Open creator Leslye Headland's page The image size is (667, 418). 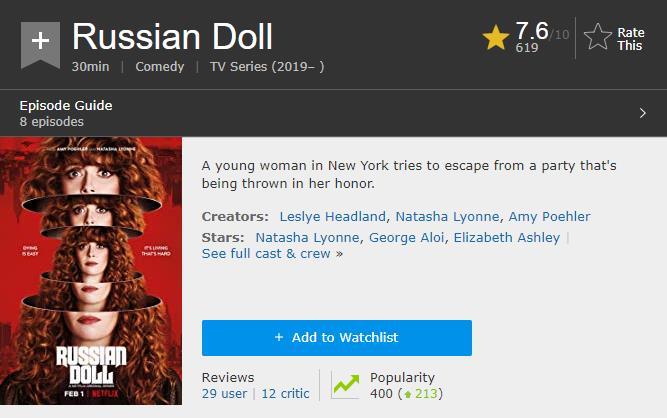(333, 216)
